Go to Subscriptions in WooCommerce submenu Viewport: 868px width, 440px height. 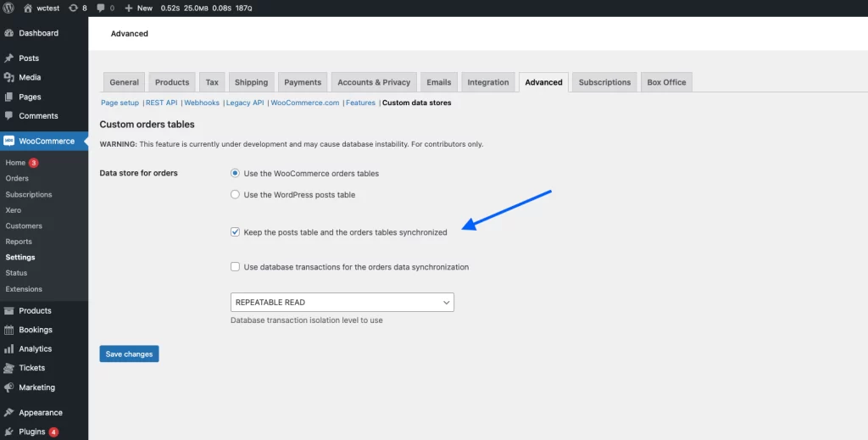(x=29, y=194)
